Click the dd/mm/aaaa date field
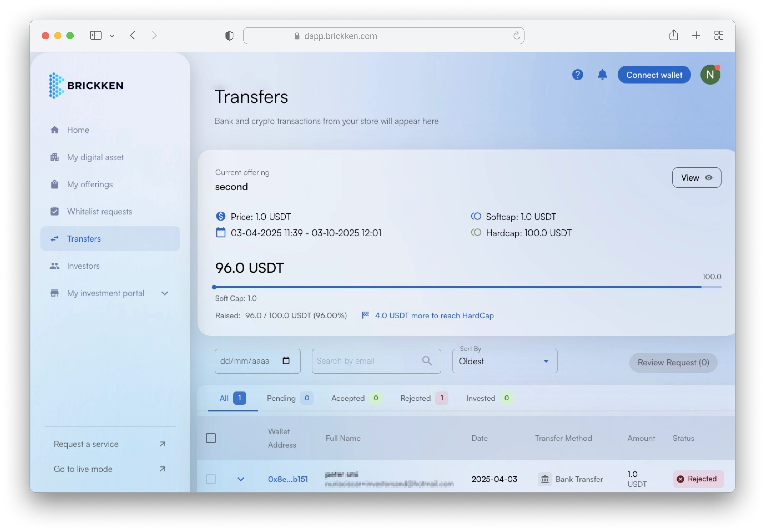The image size is (765, 532). point(258,361)
